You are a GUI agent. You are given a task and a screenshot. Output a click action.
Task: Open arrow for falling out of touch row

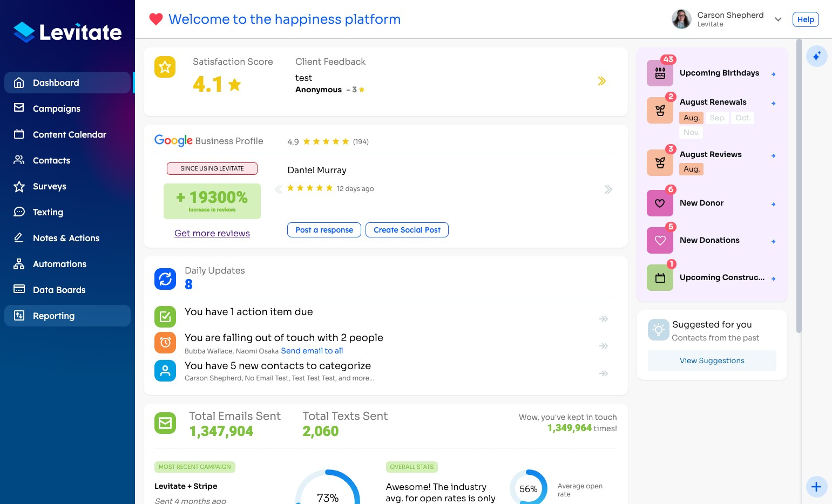[x=604, y=345]
